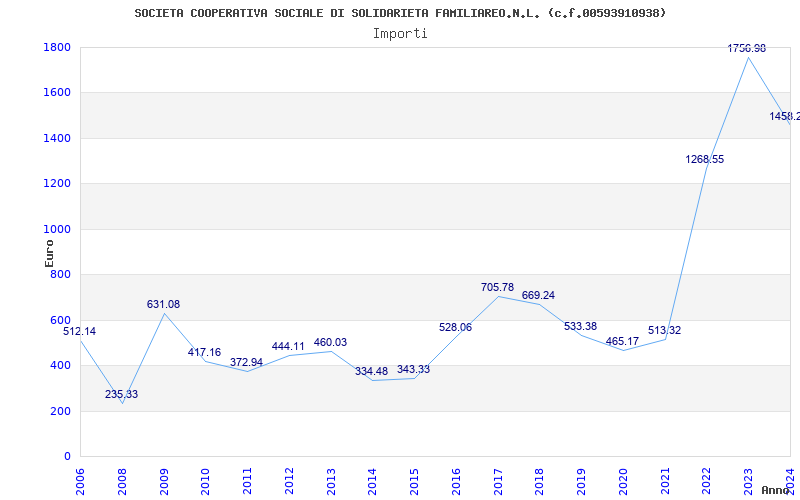The image size is (800, 500).
Task: Click the year 2014 on the x-axis
Action: (372, 482)
